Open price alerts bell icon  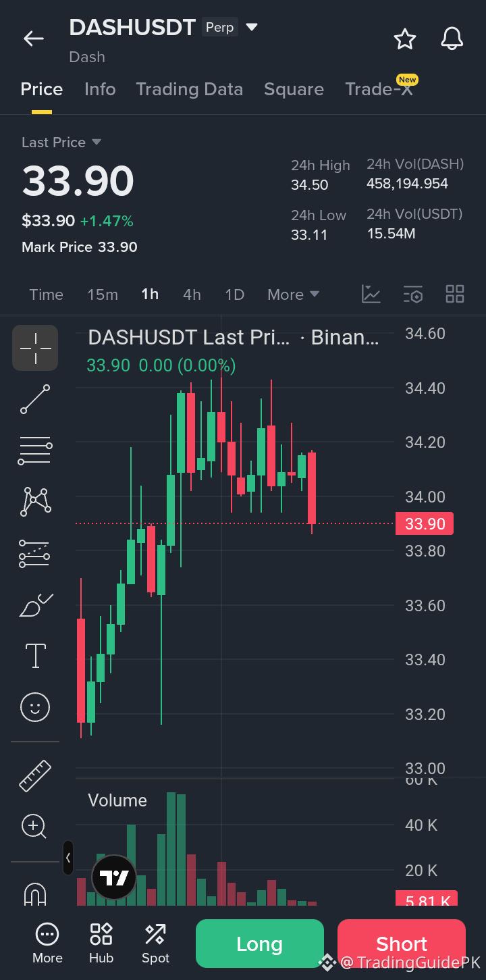[x=452, y=38]
